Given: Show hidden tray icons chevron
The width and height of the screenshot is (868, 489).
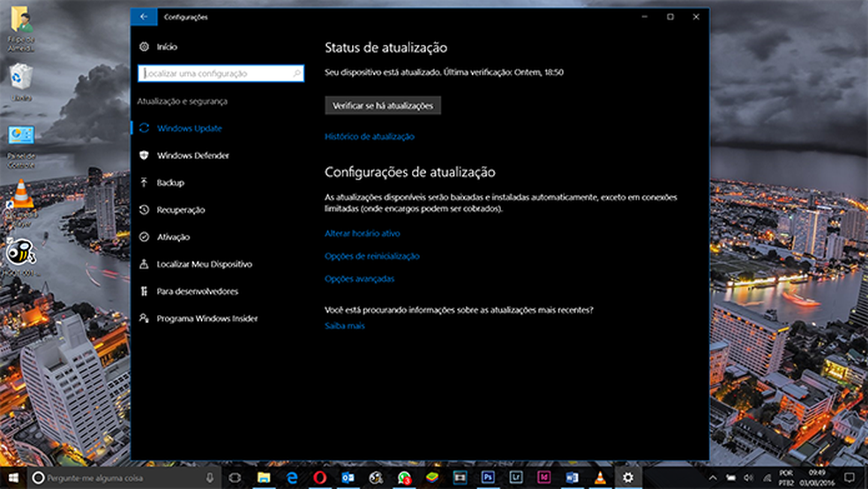Looking at the screenshot, I should pos(713,478).
